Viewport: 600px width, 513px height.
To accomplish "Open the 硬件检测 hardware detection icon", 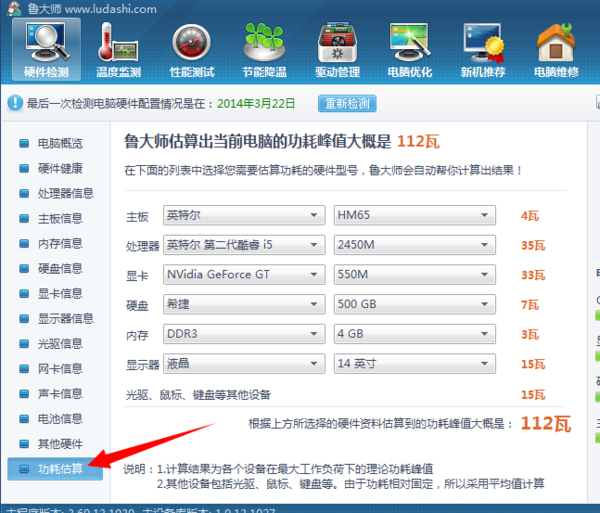I will tap(46, 49).
